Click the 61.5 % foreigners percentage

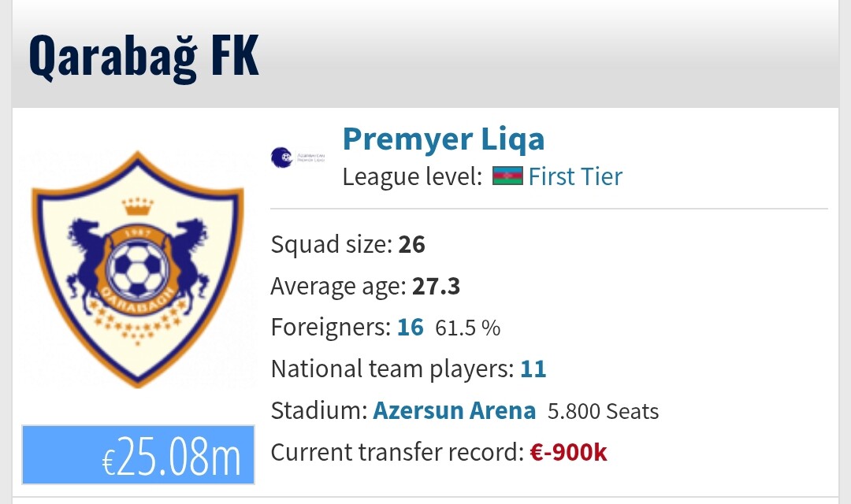[468, 328]
